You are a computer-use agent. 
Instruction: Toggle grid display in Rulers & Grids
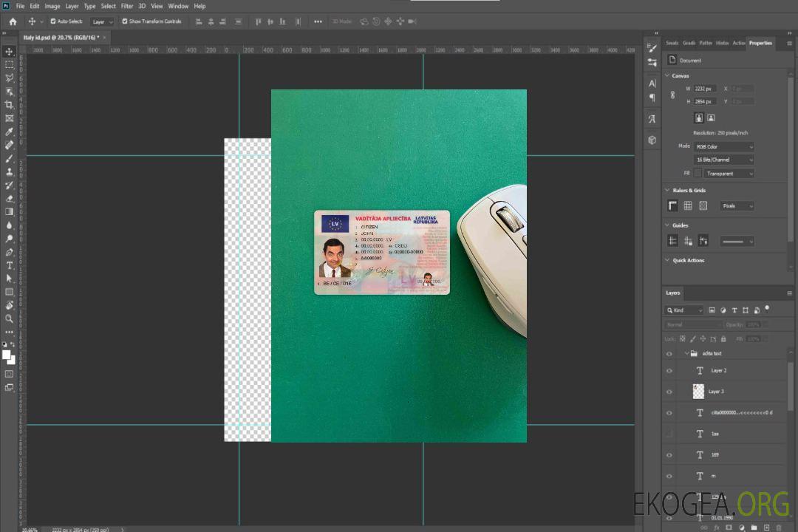click(x=688, y=205)
